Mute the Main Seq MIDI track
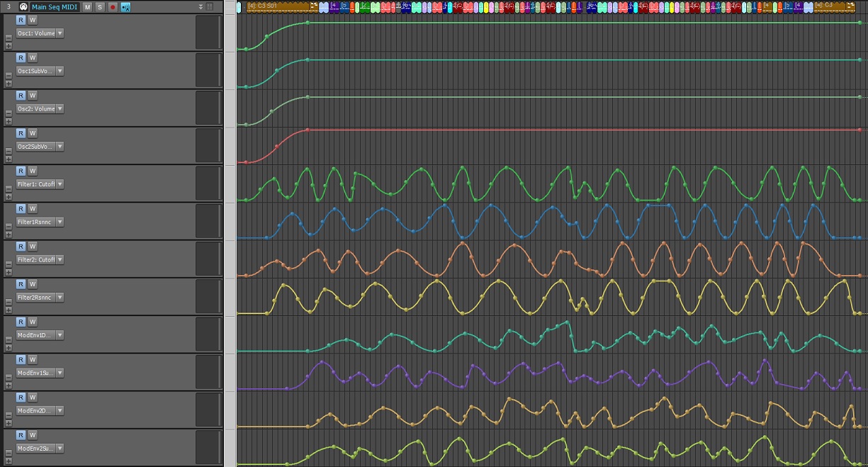Image resolution: width=868 pixels, height=467 pixels. pos(87,7)
